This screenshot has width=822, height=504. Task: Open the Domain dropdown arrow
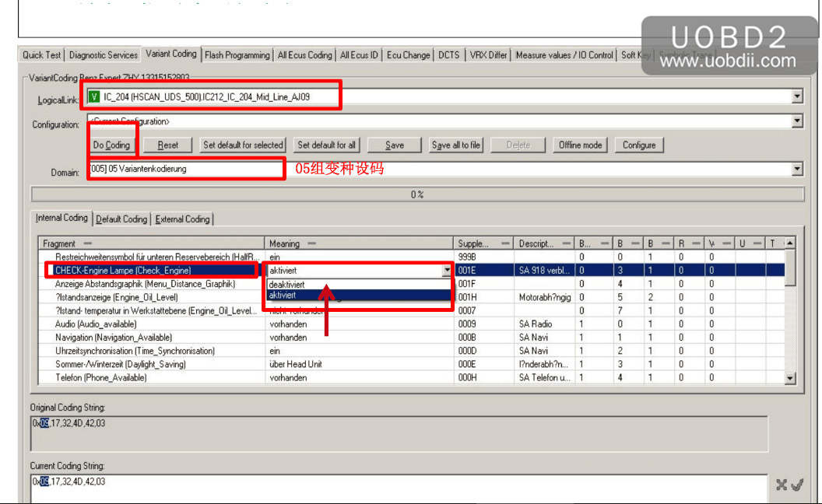point(797,169)
